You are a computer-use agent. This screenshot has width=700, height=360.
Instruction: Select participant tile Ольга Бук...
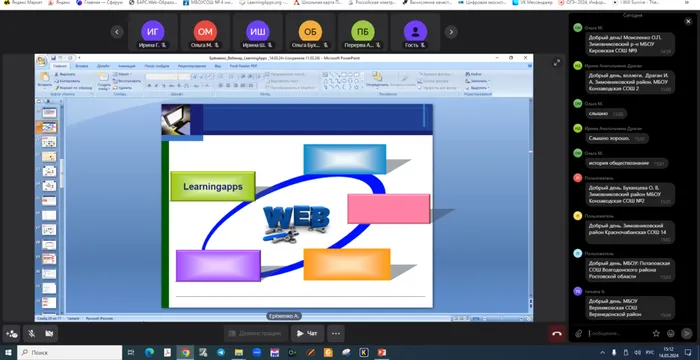[x=310, y=32]
